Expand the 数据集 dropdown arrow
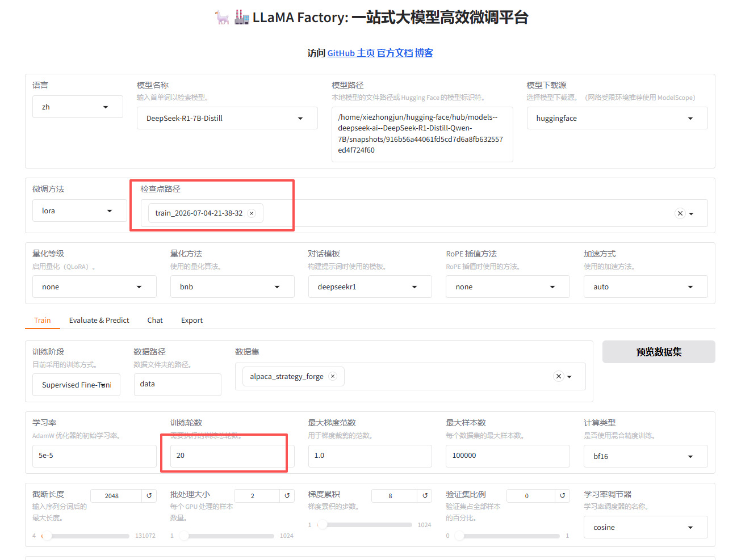The height and width of the screenshot is (560, 737). point(569,377)
